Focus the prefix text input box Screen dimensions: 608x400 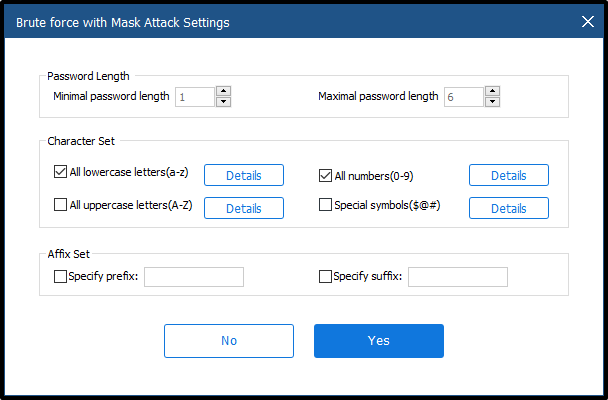(x=194, y=277)
